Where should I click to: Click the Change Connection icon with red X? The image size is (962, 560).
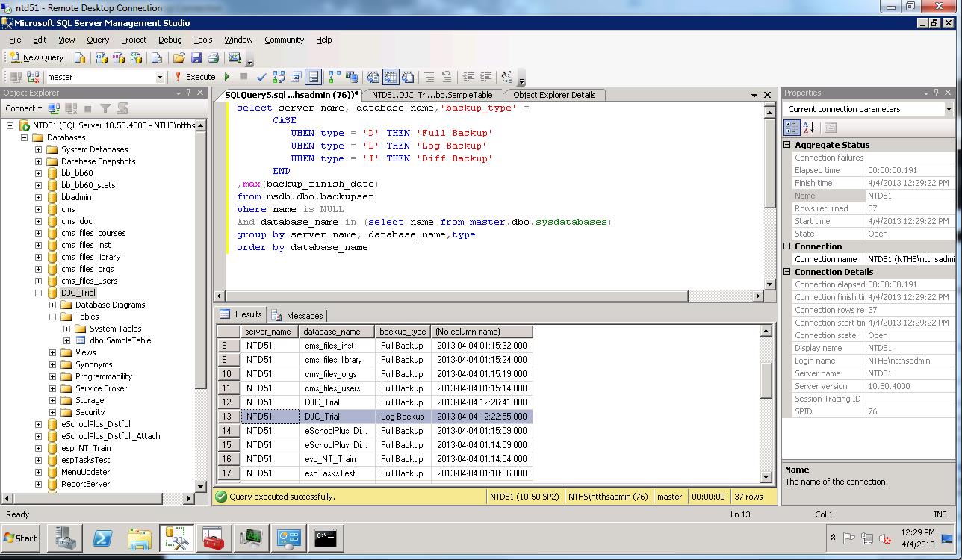pyautogui.click(x=33, y=77)
